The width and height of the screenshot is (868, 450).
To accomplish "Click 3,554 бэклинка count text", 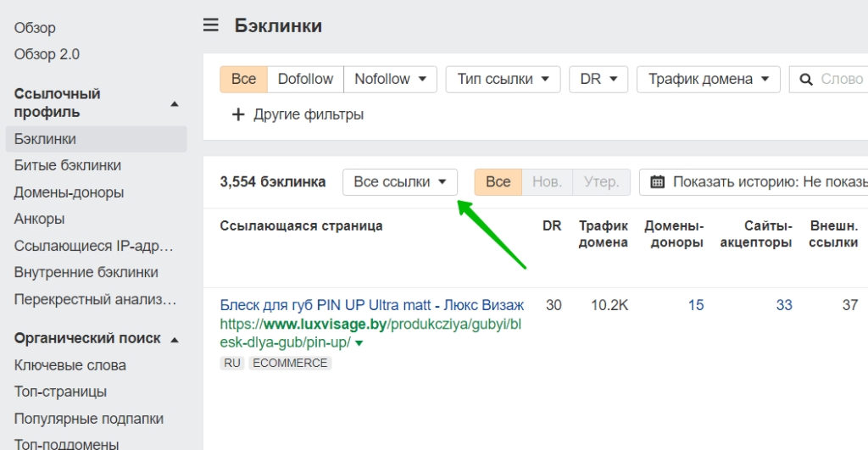I will click(x=272, y=182).
